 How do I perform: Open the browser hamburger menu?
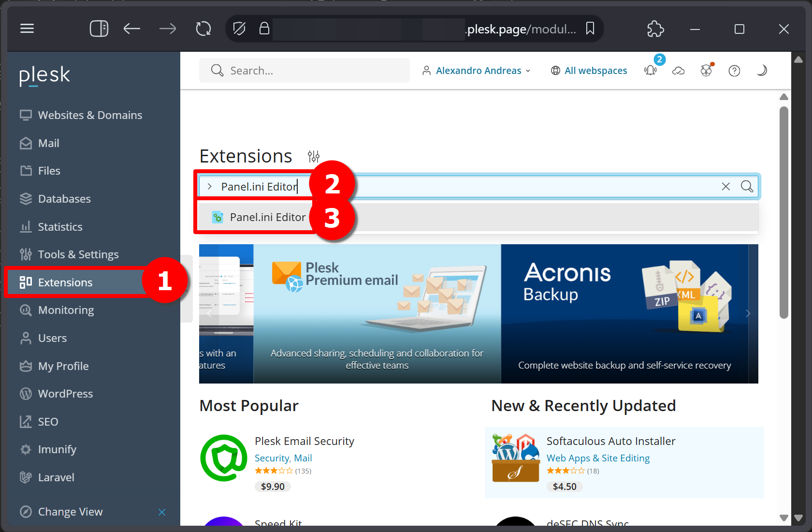27,29
